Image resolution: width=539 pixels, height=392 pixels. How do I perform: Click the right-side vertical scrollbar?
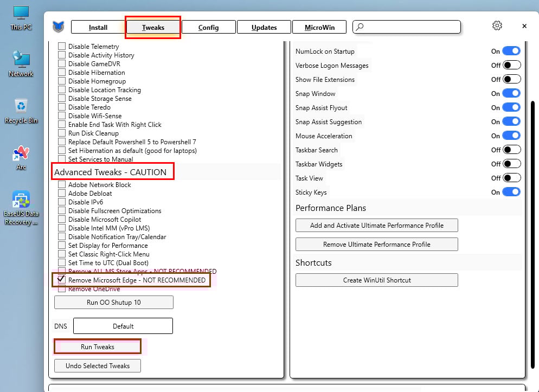coord(533,234)
